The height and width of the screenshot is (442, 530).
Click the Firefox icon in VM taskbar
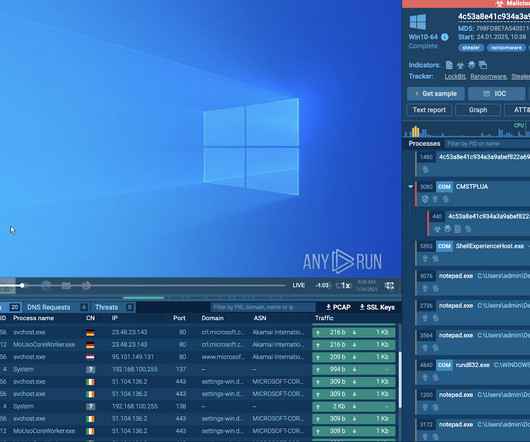[86, 286]
